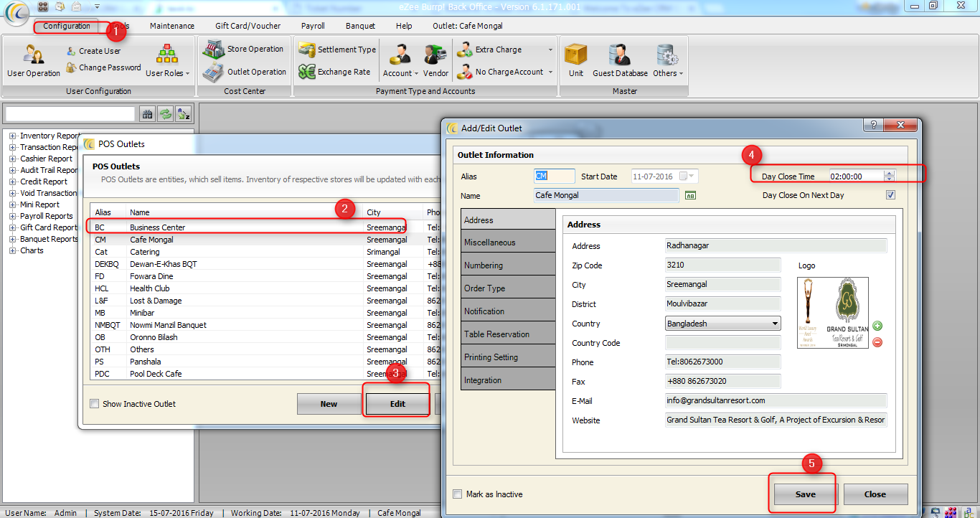Open the Help menu

coord(404,26)
